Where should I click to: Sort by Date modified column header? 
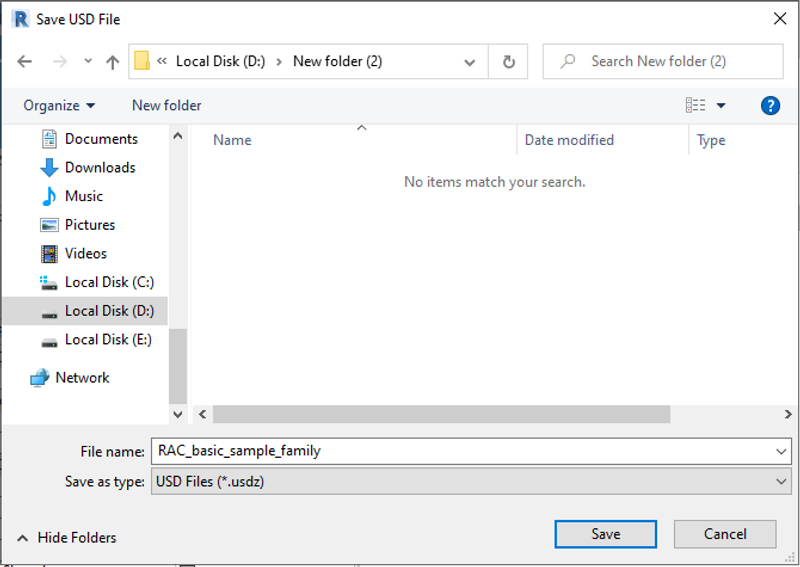[x=569, y=140]
